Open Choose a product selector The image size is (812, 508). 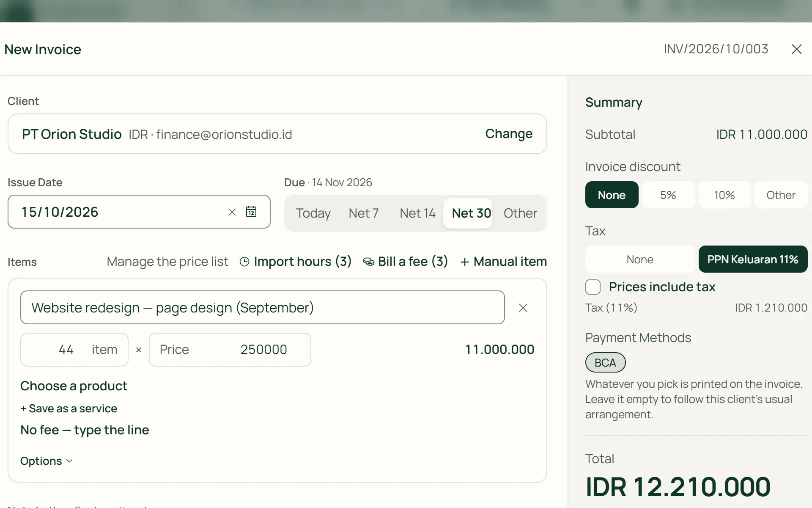pyautogui.click(x=74, y=386)
